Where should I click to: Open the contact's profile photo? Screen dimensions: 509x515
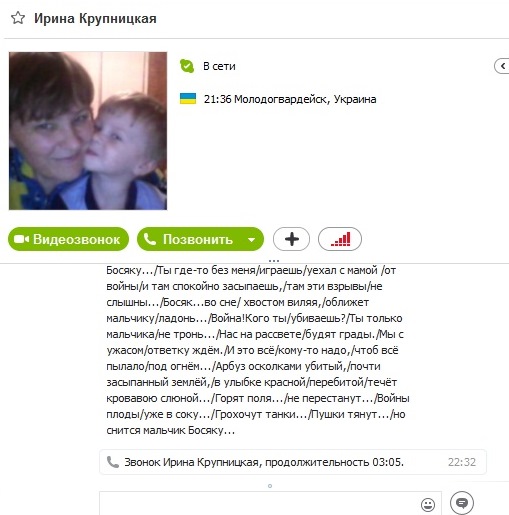click(88, 131)
